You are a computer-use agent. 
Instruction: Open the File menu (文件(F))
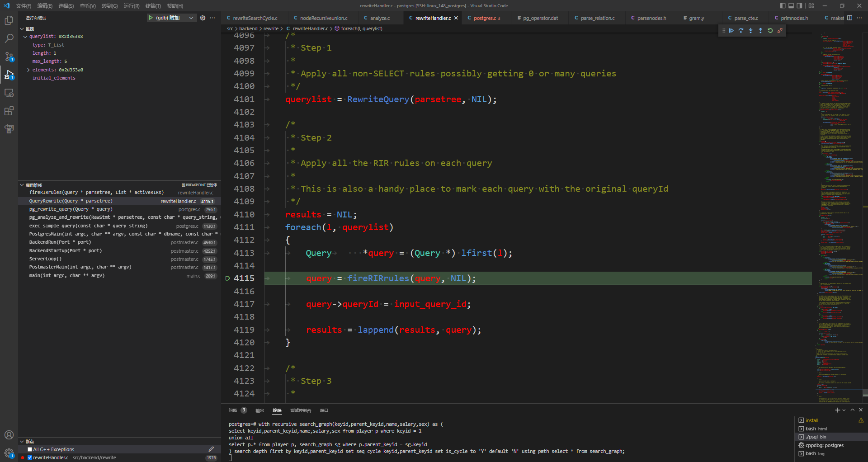[x=24, y=6]
